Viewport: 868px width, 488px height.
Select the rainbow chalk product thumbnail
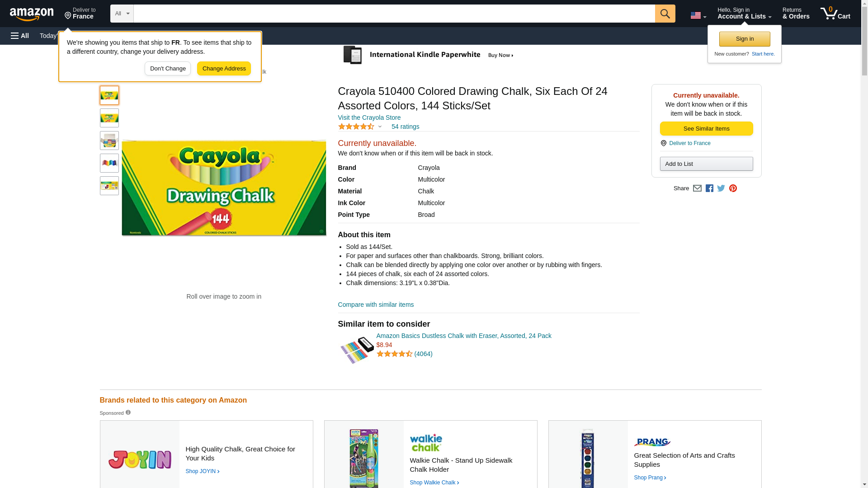[x=109, y=163]
